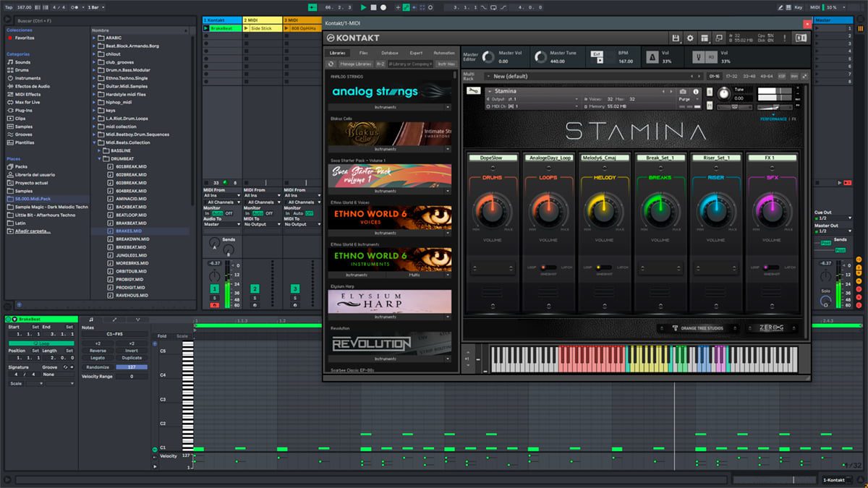Adjust the orange DRUMS volume knob
Image resolution: width=868 pixels, height=488 pixels.
[492, 212]
